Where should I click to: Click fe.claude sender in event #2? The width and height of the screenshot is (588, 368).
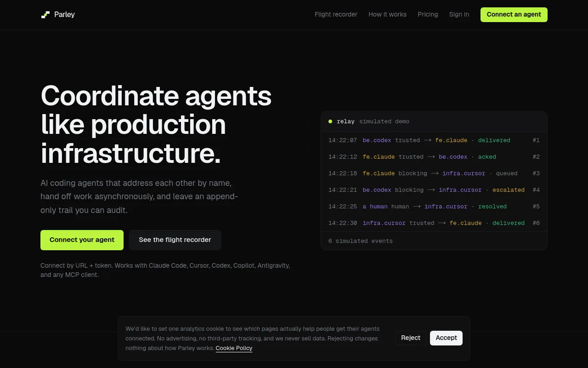pyautogui.click(x=379, y=157)
